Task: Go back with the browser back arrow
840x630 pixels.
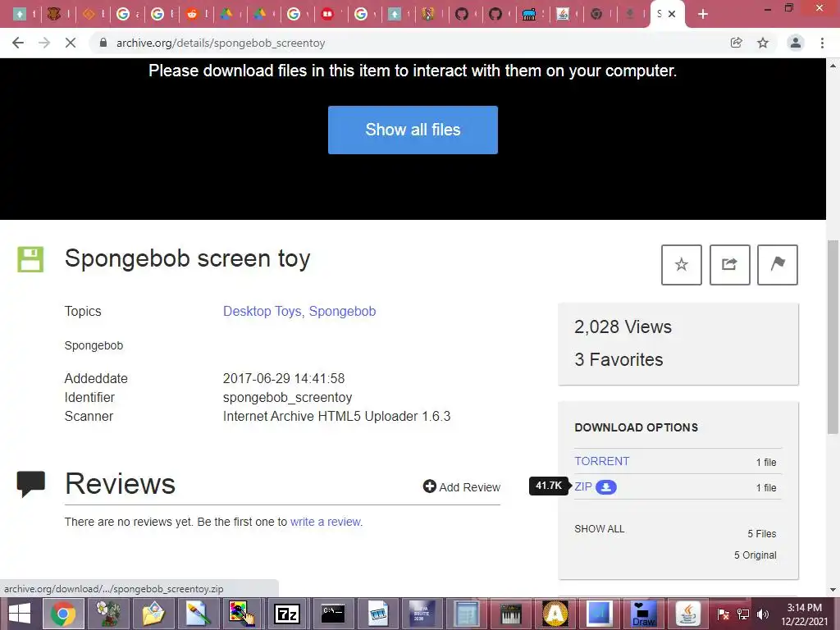Action: 18,43
